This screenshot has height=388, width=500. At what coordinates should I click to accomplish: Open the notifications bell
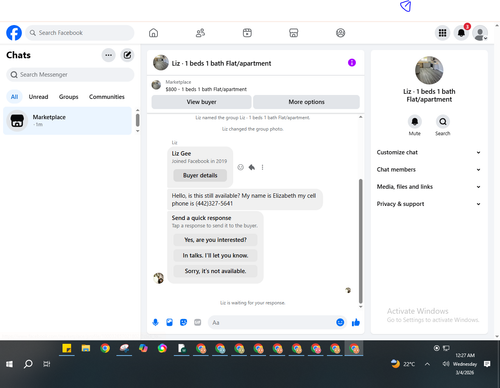pos(461,33)
